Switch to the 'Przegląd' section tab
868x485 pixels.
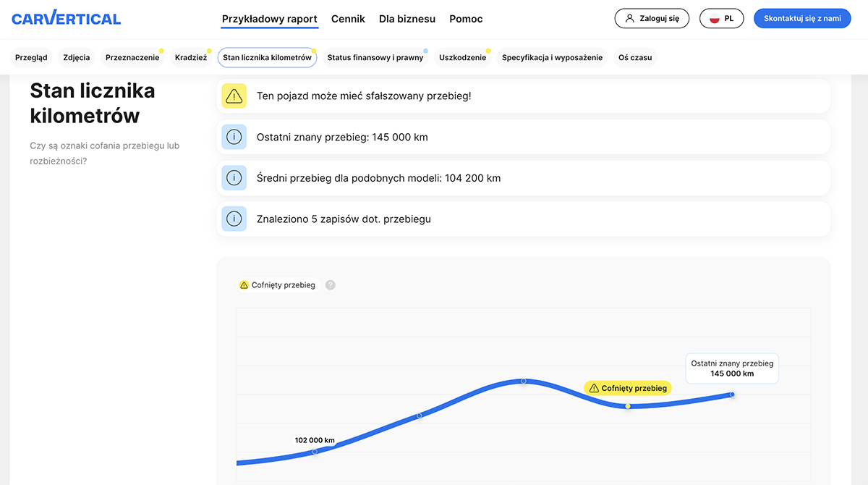coord(31,57)
